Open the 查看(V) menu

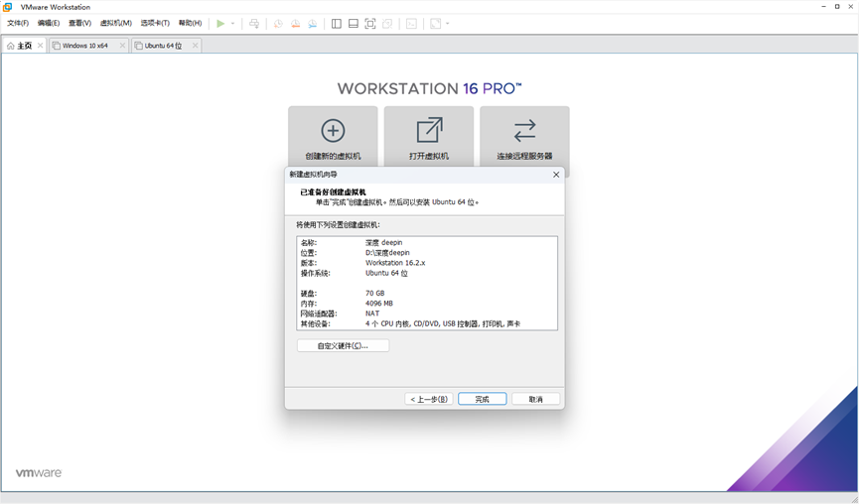pos(79,23)
